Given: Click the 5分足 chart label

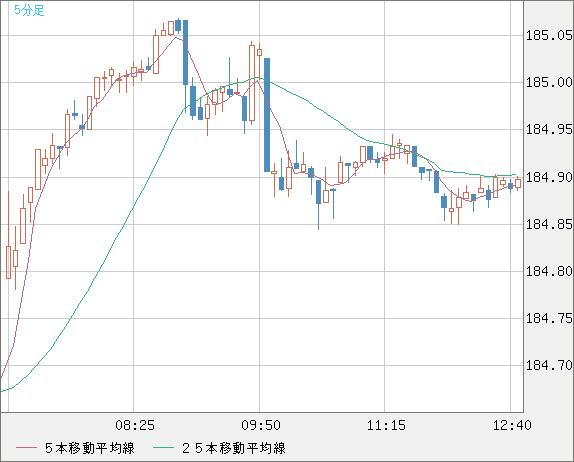Looking at the screenshot, I should [29, 10].
